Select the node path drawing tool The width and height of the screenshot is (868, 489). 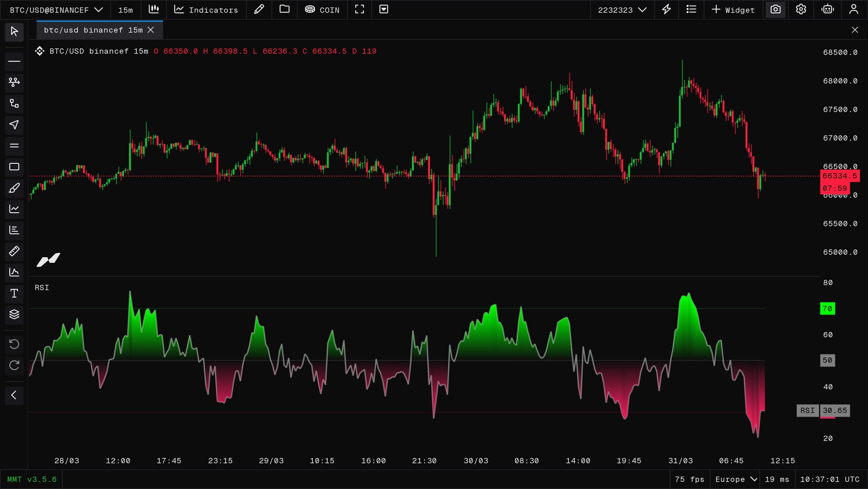pos(14,82)
